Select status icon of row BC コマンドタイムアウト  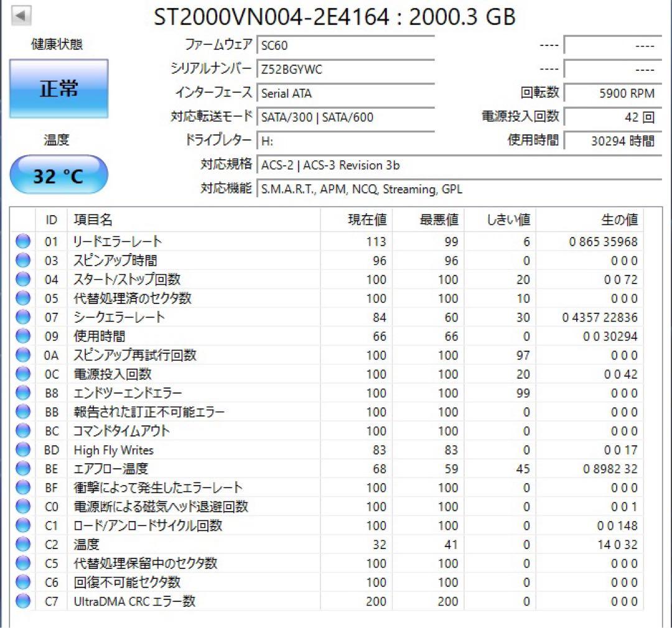(23, 430)
